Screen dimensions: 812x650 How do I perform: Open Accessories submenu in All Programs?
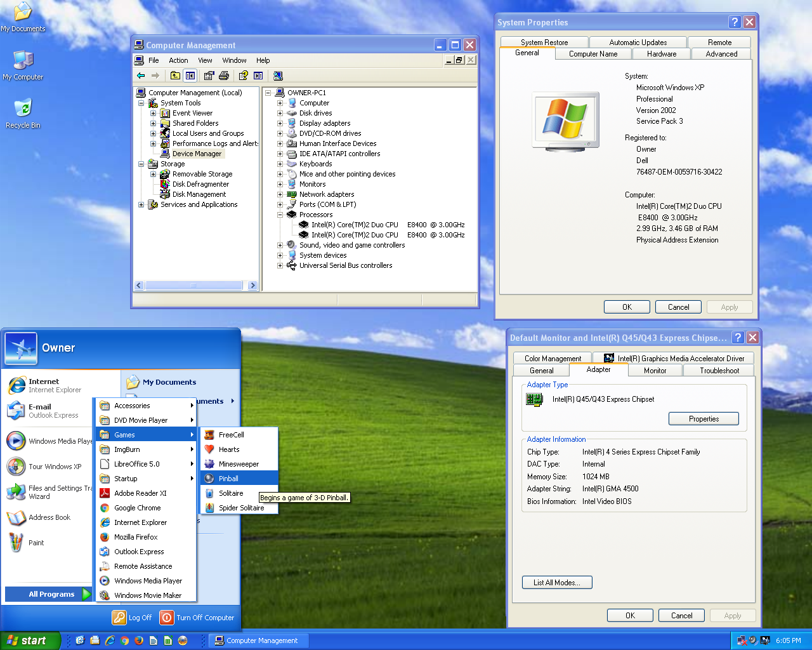[146, 406]
